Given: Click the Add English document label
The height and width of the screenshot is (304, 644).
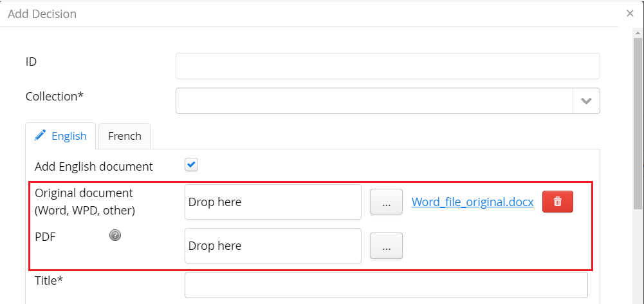Looking at the screenshot, I should pyautogui.click(x=94, y=166).
